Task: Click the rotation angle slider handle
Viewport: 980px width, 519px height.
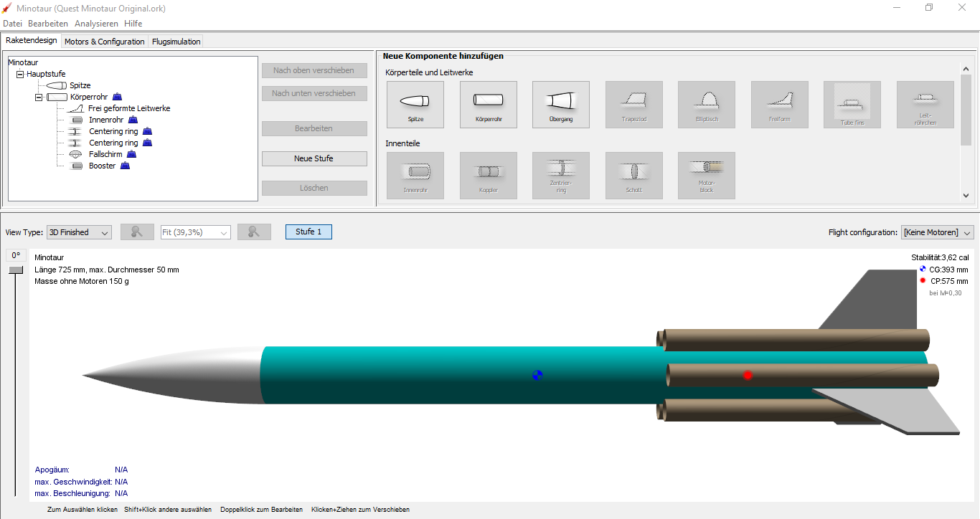Action: pyautogui.click(x=16, y=270)
